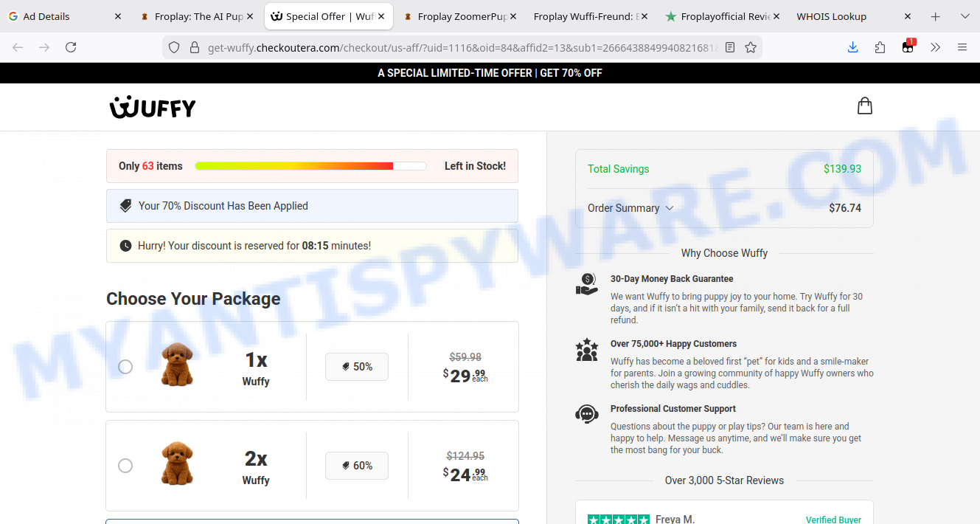Show more toolbar tools via the overflow chevron
This screenshot has height=524, width=980.
[935, 47]
